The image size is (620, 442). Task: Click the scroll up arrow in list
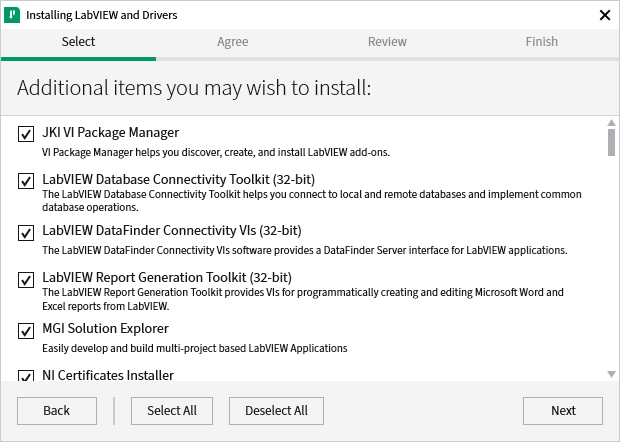(611, 125)
